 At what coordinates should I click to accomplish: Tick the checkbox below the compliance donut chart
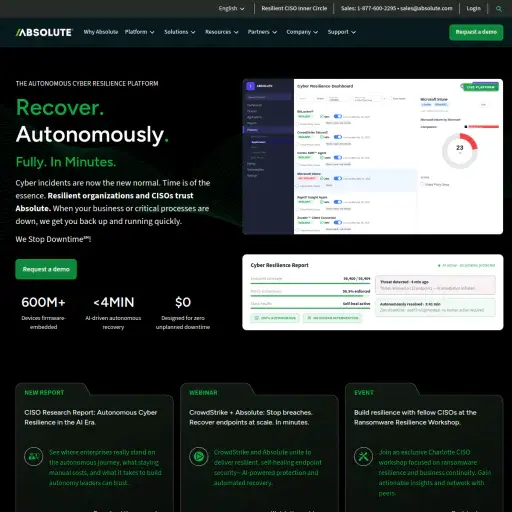click(422, 184)
